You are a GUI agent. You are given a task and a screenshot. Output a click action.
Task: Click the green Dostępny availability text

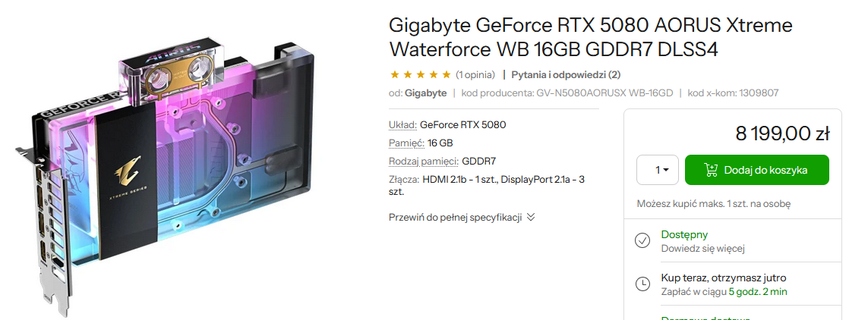(684, 235)
